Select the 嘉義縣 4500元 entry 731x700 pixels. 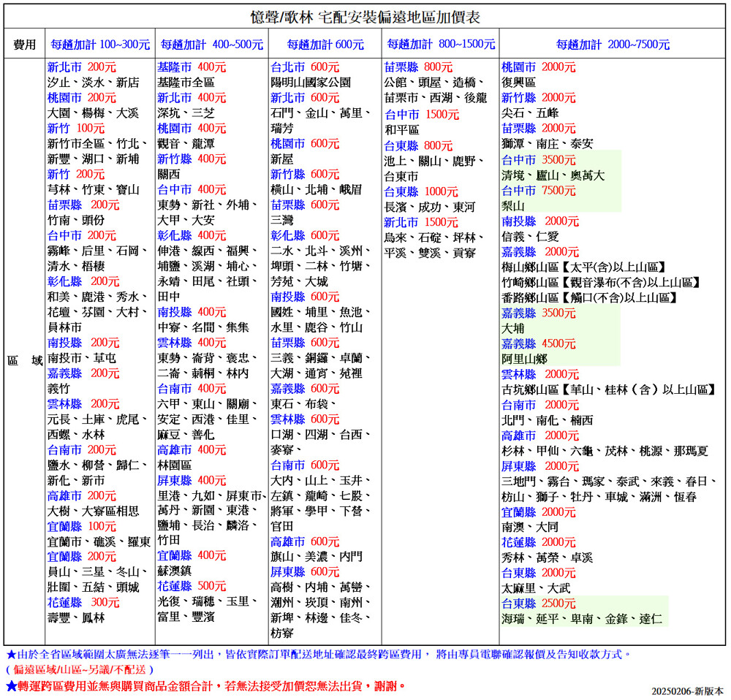pos(538,343)
